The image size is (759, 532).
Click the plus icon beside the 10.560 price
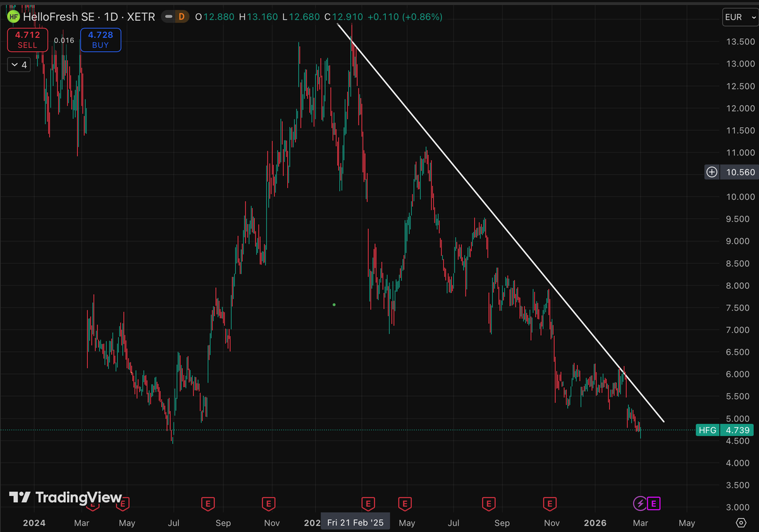coord(712,171)
